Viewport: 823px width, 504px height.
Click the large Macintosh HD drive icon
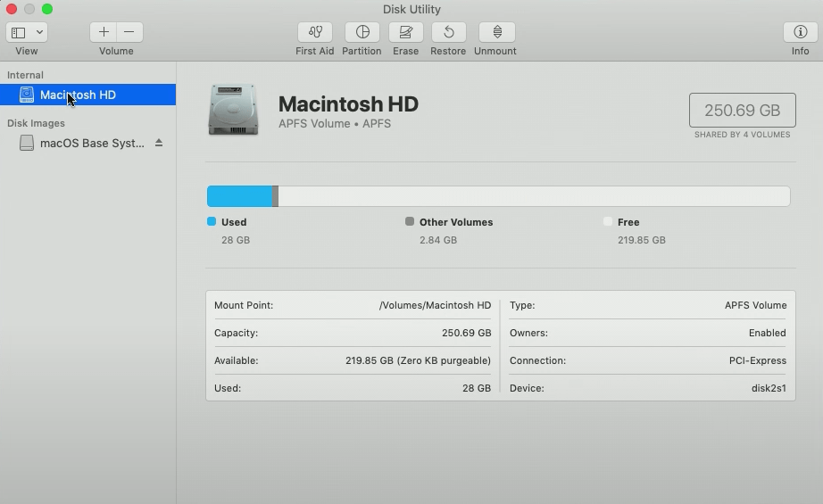[x=233, y=110]
